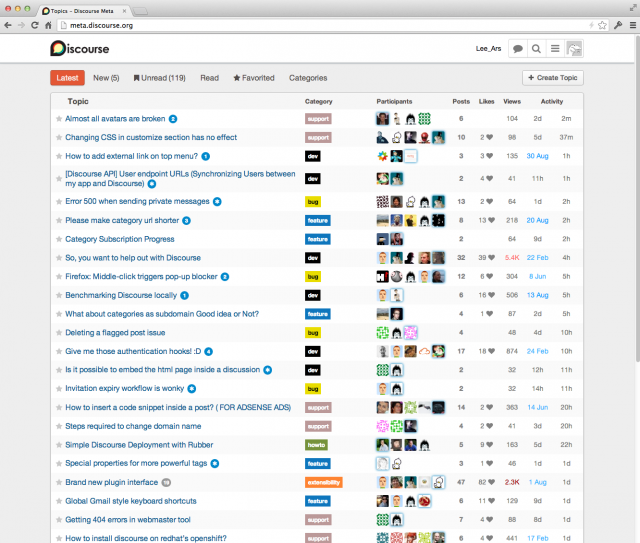Sort topics by the Activity column header
The image size is (640, 543).
point(552,101)
